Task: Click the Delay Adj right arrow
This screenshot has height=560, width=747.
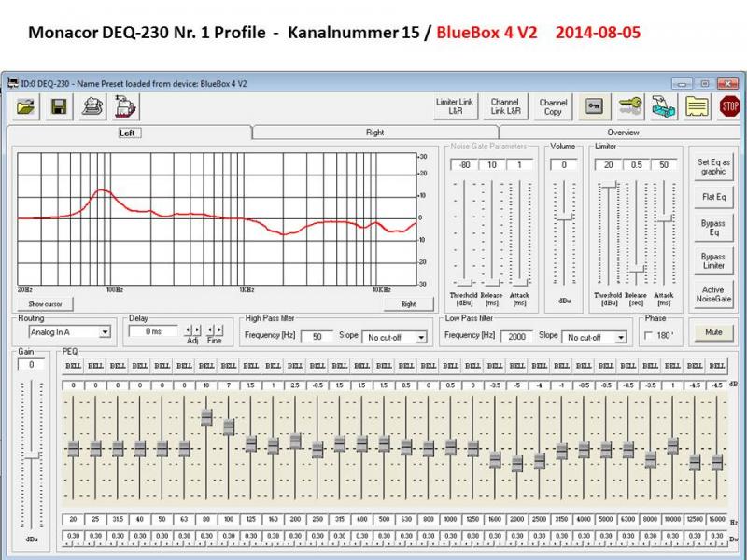Action: click(197, 329)
